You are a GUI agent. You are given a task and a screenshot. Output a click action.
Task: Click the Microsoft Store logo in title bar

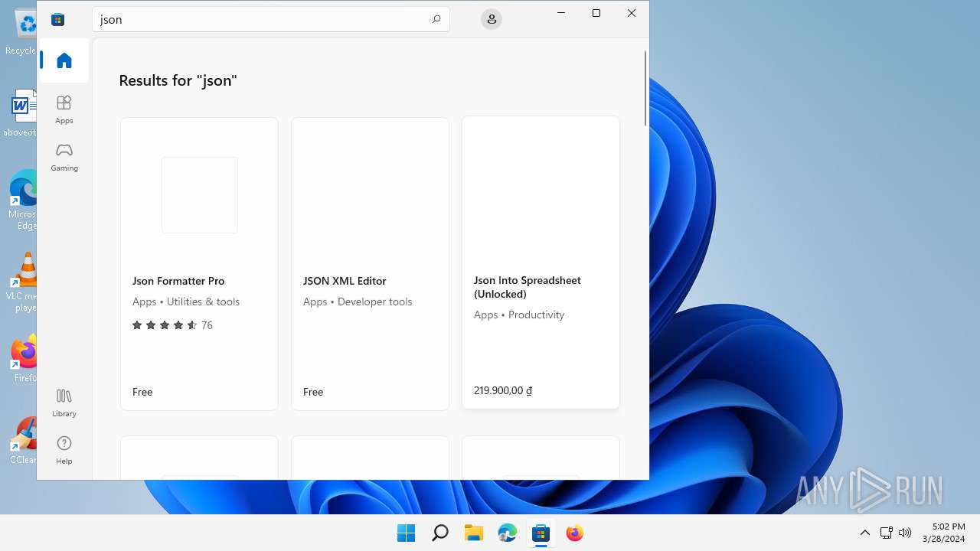pos(57,20)
